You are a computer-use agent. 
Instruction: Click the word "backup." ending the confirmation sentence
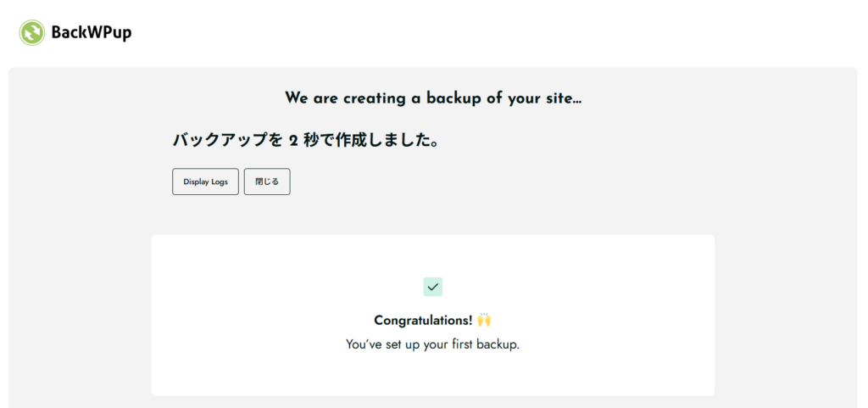click(498, 344)
